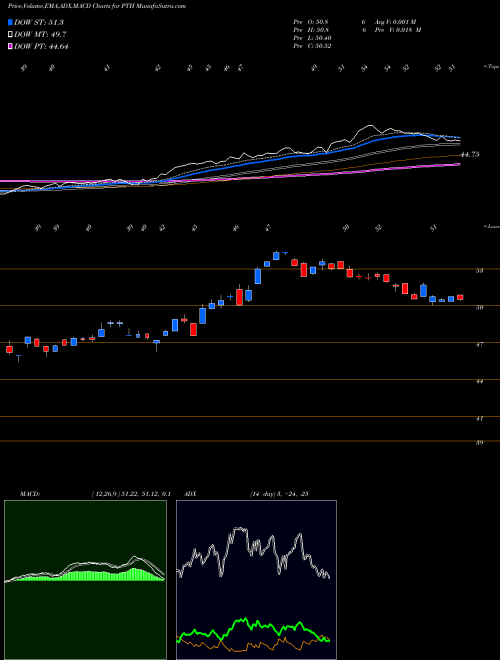Click the 44 price axis label
The width and height of the screenshot is (500, 660).
click(480, 381)
